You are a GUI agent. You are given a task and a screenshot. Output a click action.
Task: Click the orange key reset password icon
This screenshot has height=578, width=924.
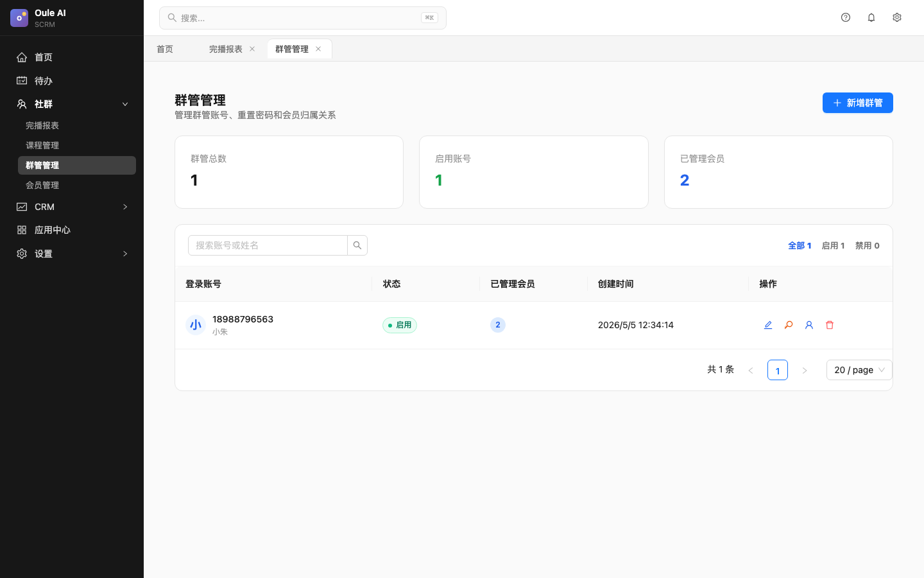point(789,325)
